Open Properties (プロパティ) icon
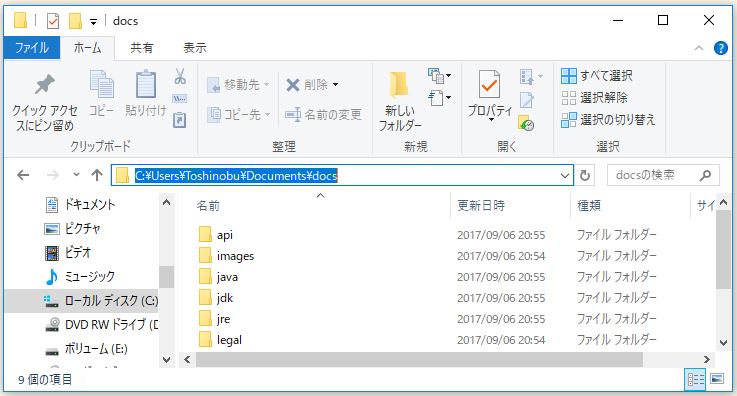 pos(489,84)
